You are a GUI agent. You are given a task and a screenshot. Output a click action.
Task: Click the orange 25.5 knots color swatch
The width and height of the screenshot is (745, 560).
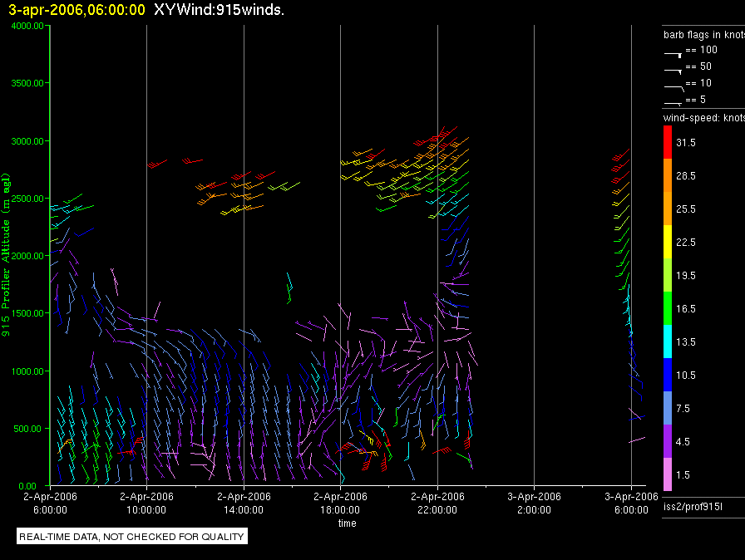coord(668,209)
